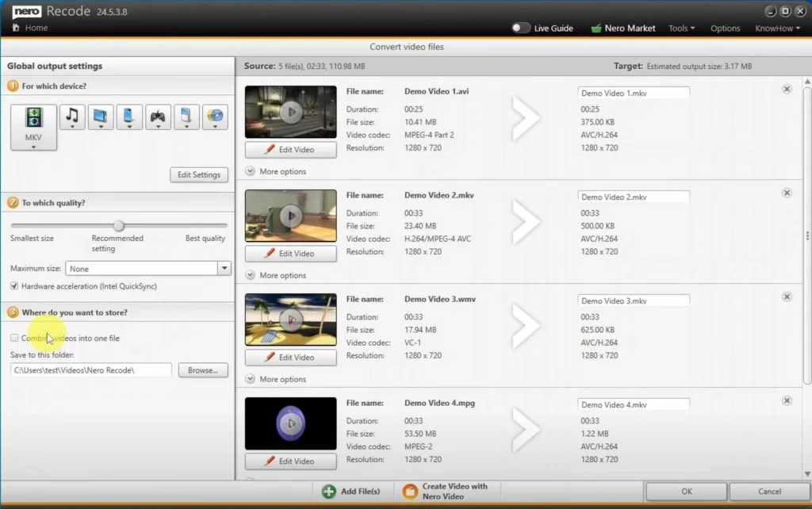Open the Maximum size dropdown
Viewport: 812px width, 509px height.
pos(224,269)
